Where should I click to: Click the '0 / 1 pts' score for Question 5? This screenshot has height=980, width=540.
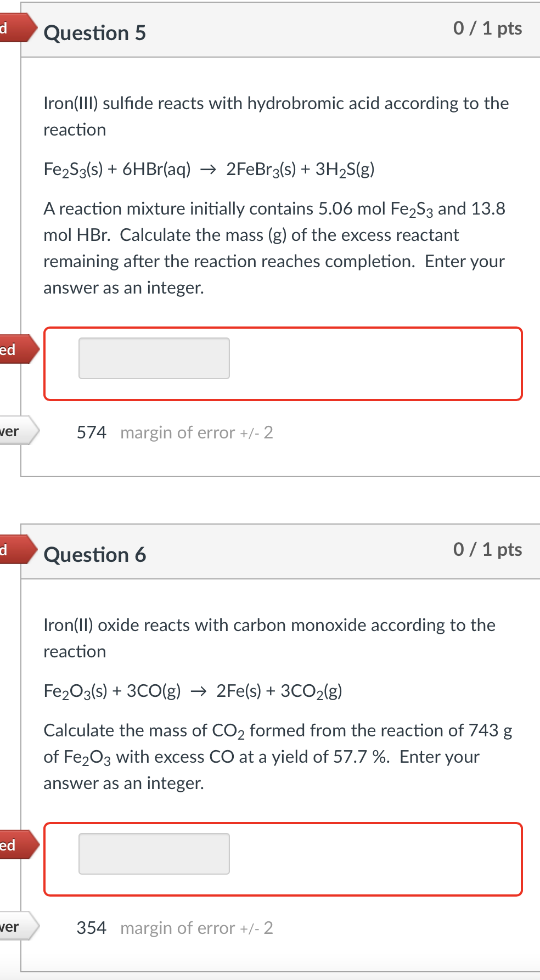487,29
